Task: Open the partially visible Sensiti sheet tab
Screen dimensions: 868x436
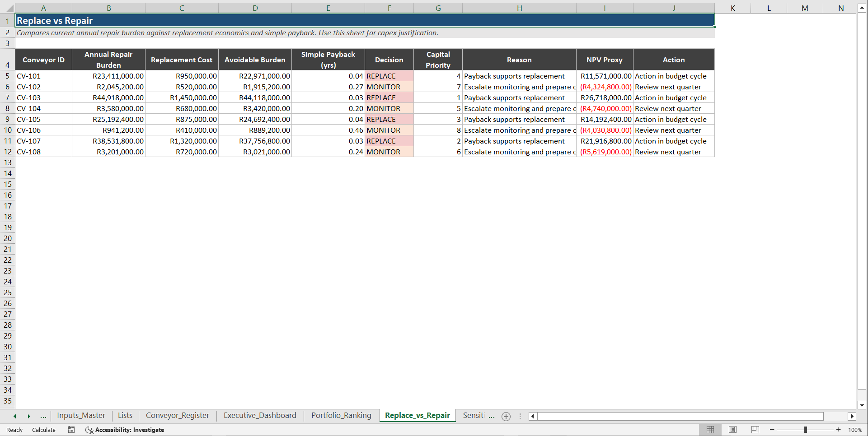Action: point(473,415)
